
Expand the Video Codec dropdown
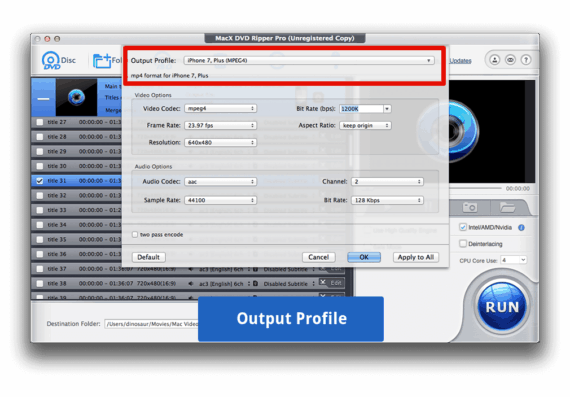coord(221,108)
